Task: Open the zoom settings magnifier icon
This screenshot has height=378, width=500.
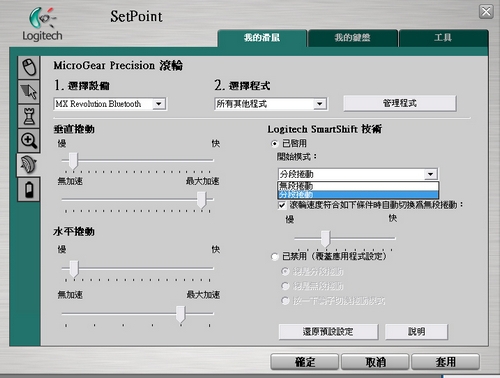Action: pos(29,140)
